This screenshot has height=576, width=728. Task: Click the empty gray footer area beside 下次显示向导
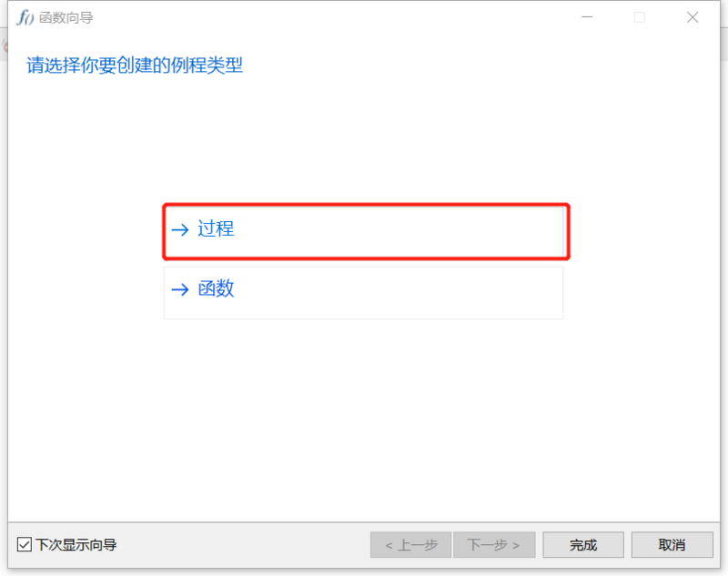coord(241,544)
